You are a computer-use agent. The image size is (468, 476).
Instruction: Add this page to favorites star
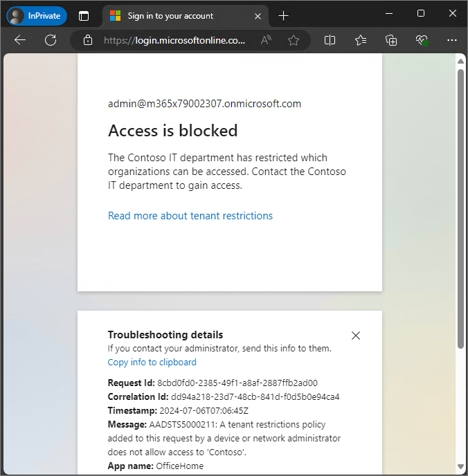(293, 40)
